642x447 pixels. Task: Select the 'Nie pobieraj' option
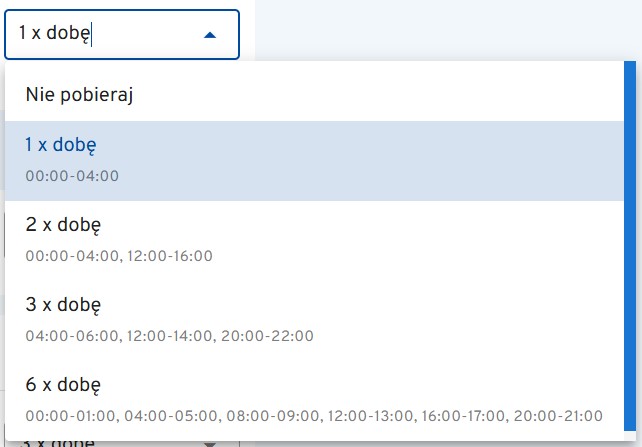(80, 95)
